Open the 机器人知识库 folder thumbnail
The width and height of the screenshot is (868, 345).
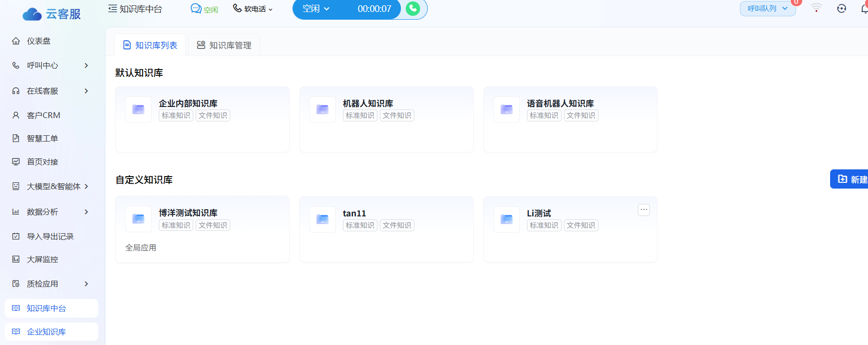click(322, 109)
